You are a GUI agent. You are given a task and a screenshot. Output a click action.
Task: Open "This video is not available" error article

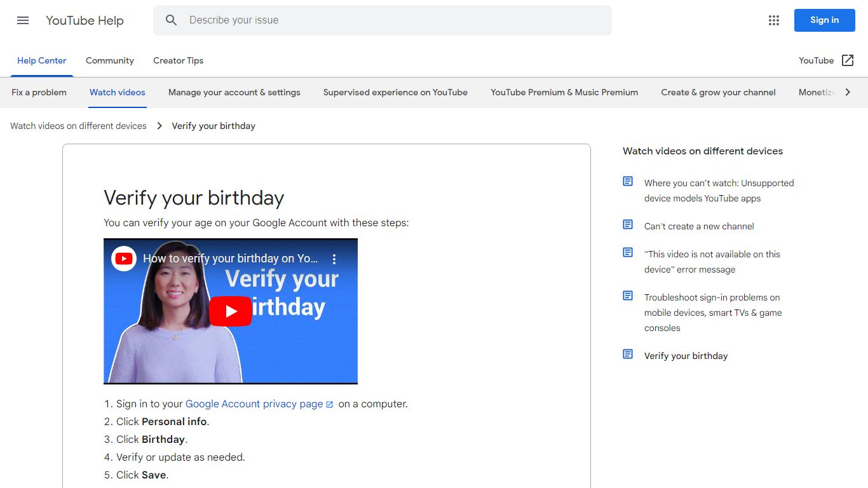712,262
